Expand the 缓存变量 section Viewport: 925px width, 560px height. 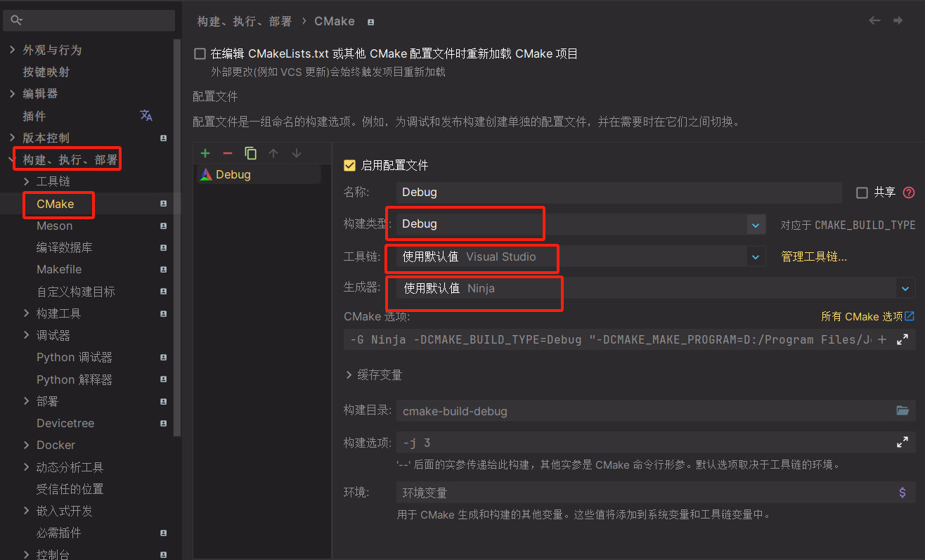(x=349, y=375)
